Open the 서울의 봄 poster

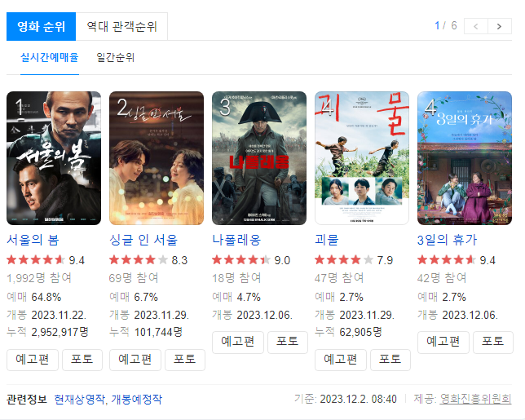click(54, 158)
